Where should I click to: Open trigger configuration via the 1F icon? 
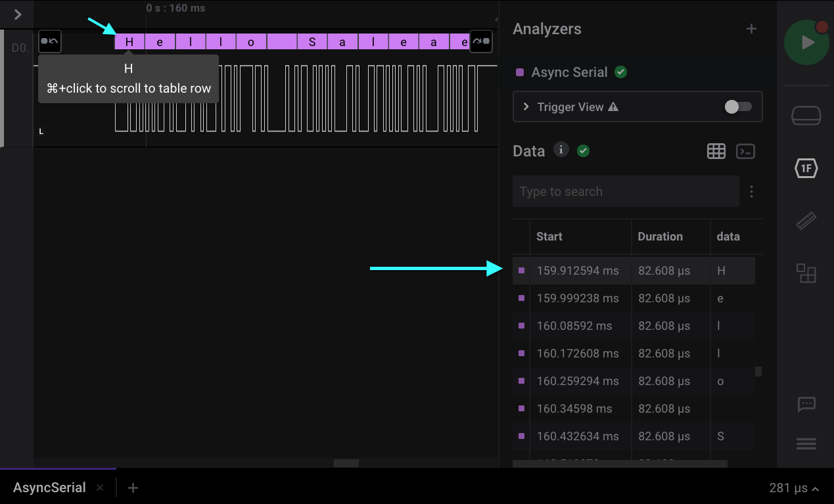pyautogui.click(x=806, y=168)
